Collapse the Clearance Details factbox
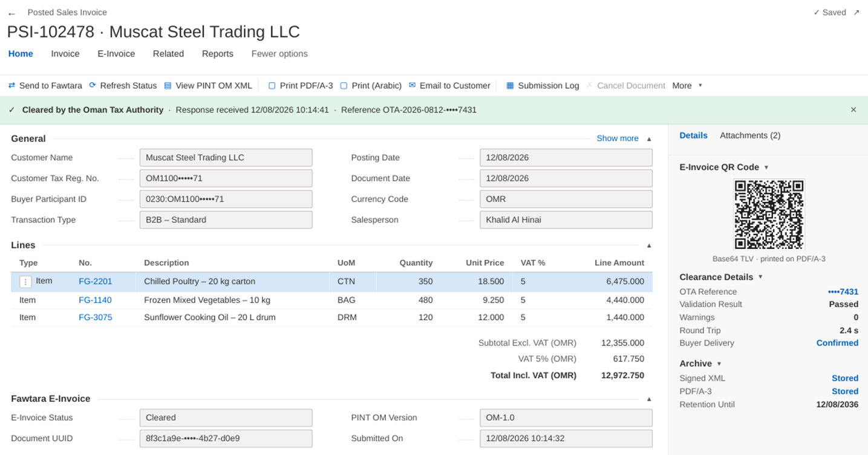This screenshot has width=868, height=455. pyautogui.click(x=760, y=277)
